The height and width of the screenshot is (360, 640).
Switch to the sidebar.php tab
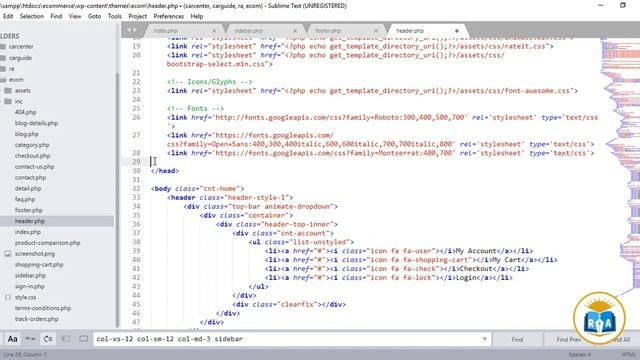pyautogui.click(x=249, y=31)
